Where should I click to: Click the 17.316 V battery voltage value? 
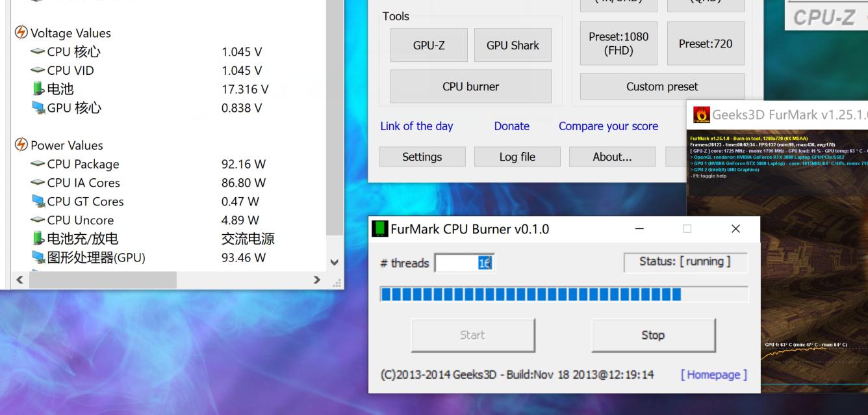click(245, 89)
